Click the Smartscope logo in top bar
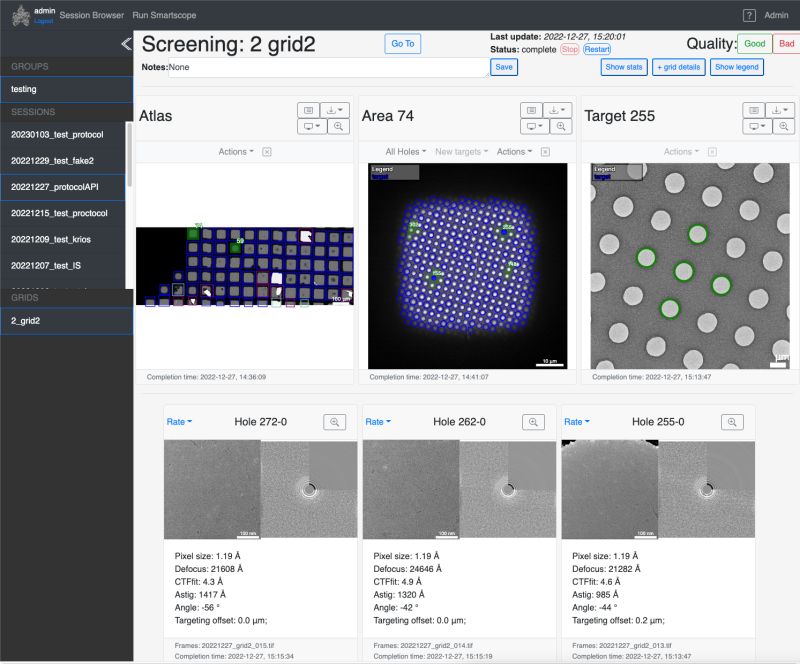The width and height of the screenshot is (800, 664). coord(21,15)
